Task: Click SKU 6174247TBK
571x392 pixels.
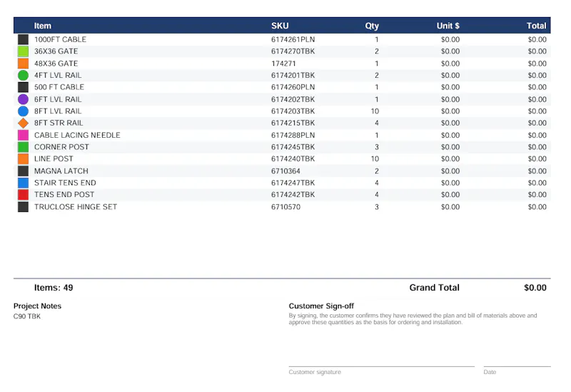Action: [x=293, y=183]
